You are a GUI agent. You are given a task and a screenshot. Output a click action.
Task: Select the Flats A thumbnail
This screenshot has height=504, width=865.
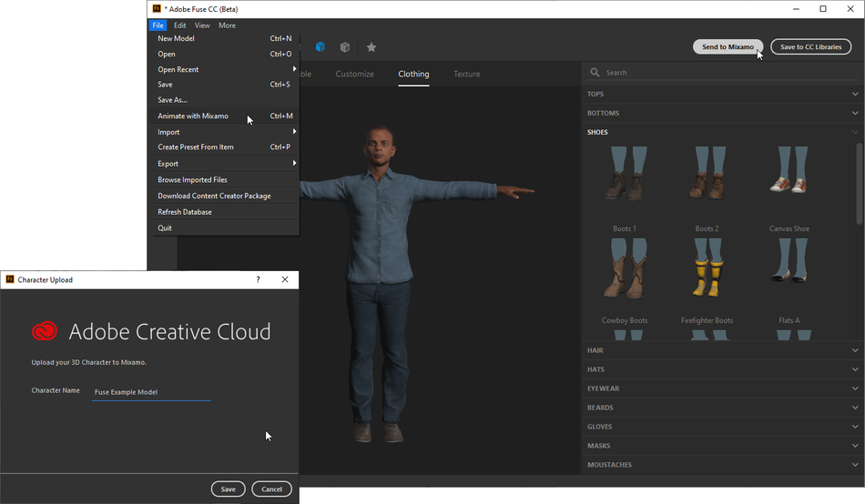pyautogui.click(x=789, y=262)
